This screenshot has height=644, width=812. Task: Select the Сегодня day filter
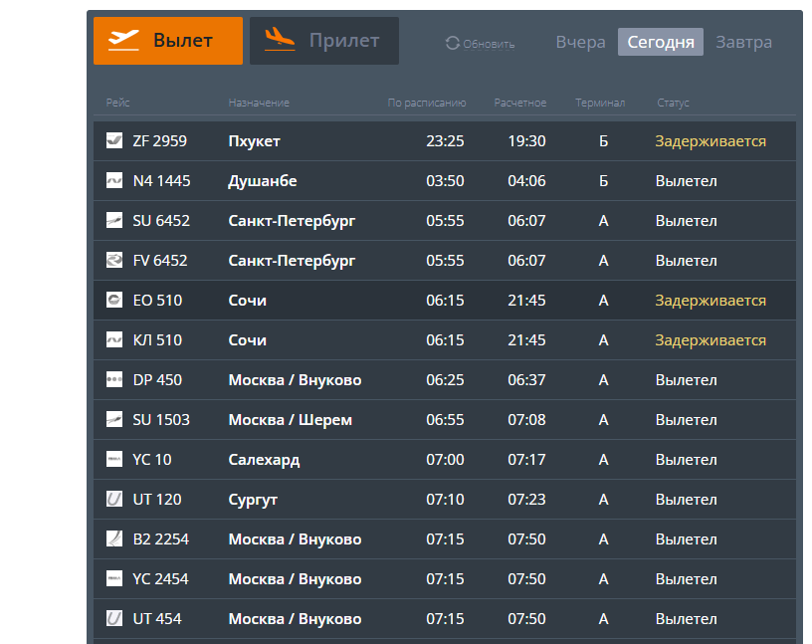tap(661, 42)
